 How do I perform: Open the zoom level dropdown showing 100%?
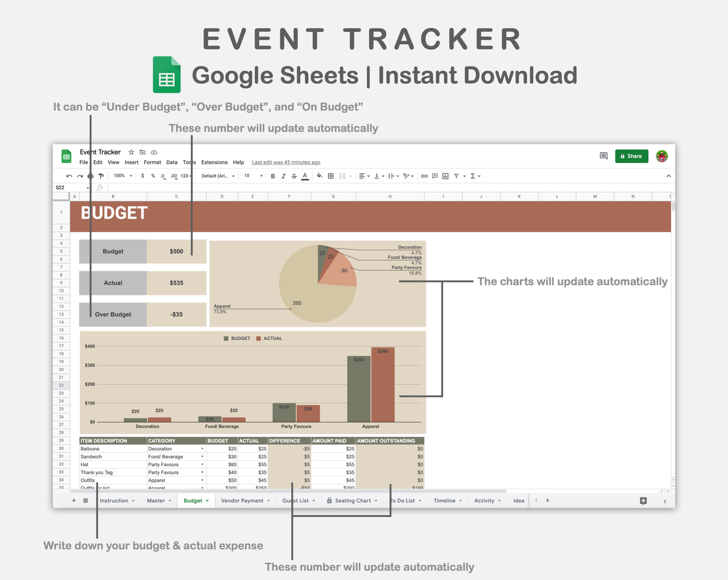[x=122, y=176]
